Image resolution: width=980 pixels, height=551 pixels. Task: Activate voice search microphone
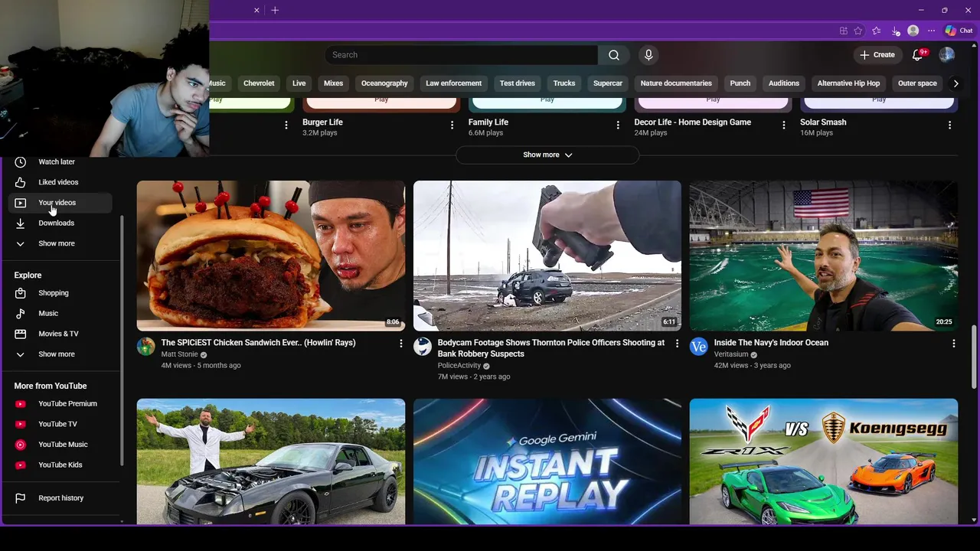pyautogui.click(x=648, y=55)
